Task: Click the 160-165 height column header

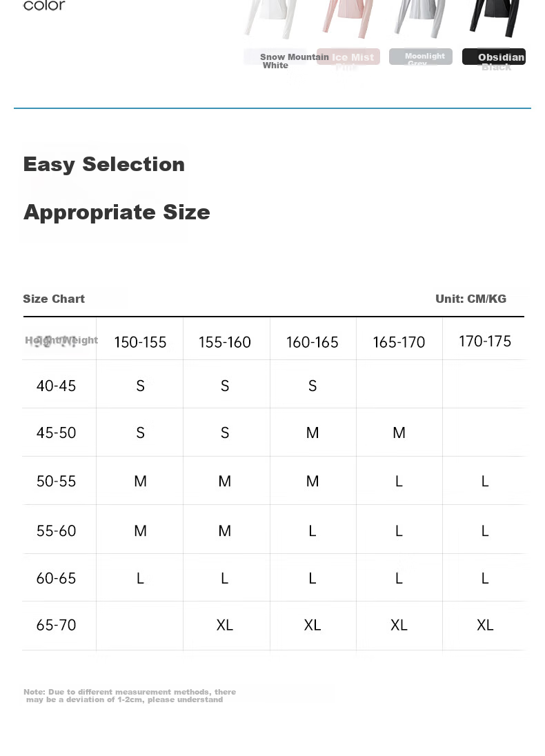Action: pos(313,342)
